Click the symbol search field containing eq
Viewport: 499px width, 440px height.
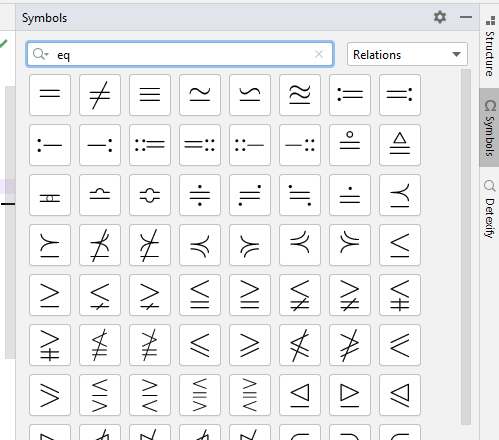click(x=180, y=54)
